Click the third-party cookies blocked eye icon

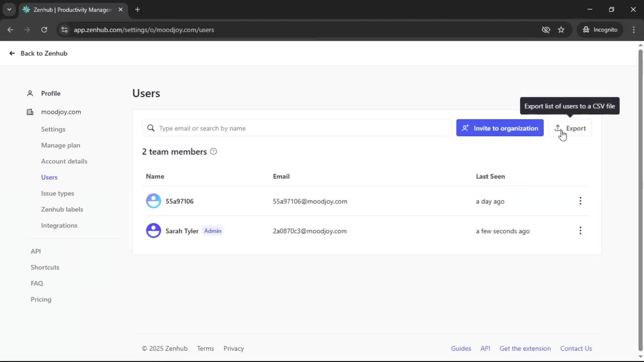546,30
